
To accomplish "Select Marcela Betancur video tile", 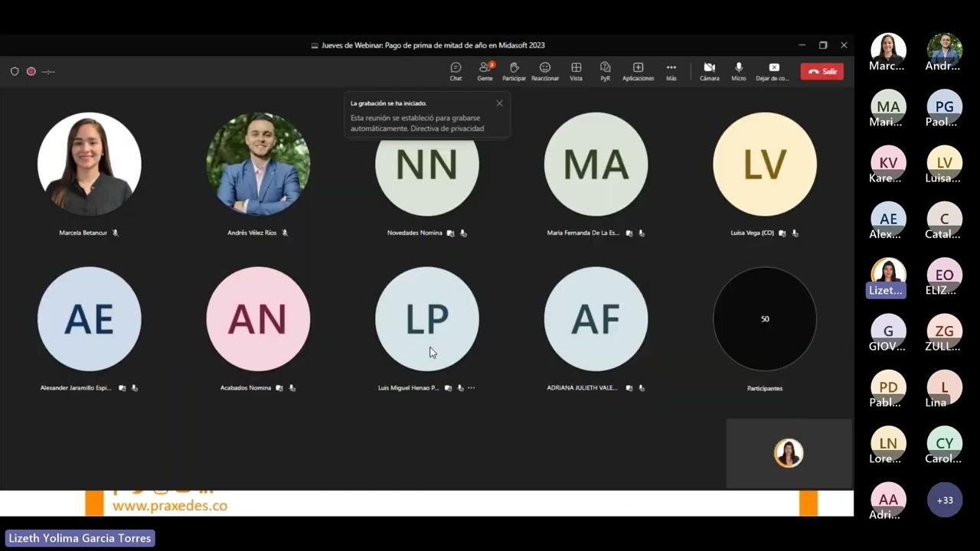I will 90,165.
